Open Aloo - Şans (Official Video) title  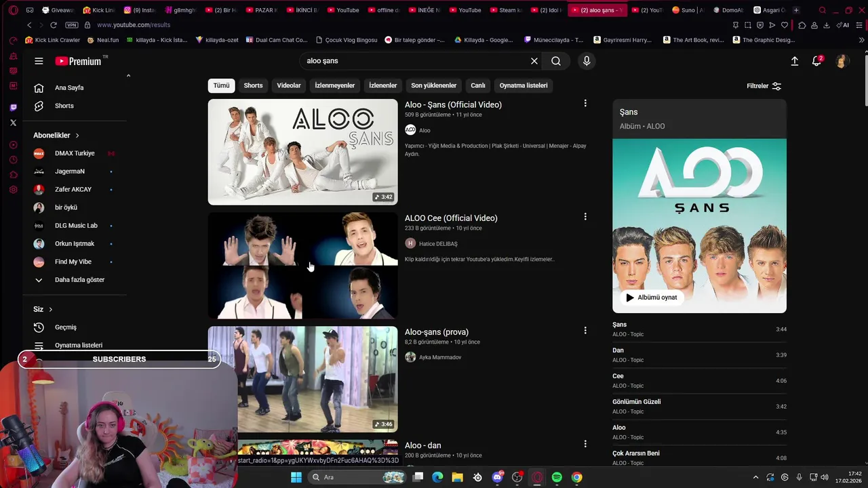point(453,104)
